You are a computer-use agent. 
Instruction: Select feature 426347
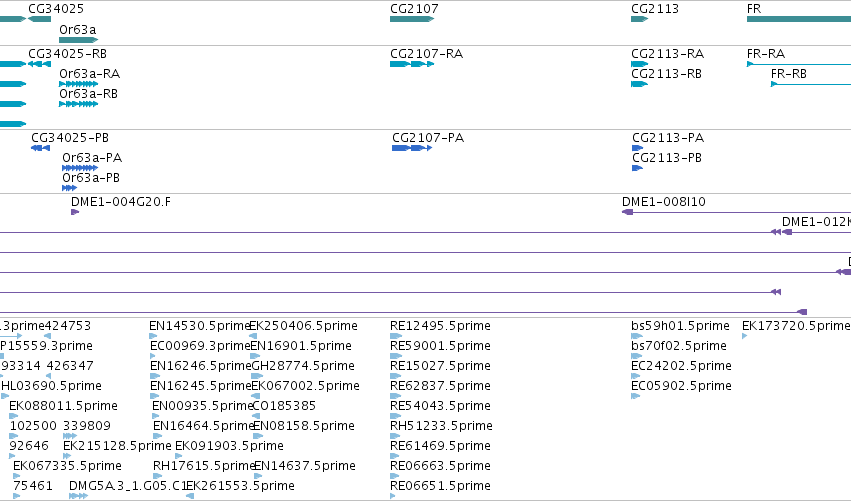70,366
